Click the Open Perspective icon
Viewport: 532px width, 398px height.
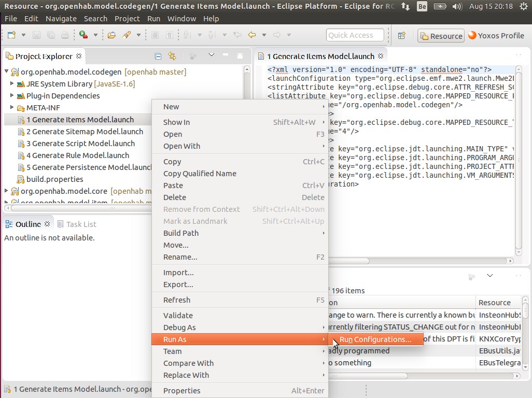[401, 36]
